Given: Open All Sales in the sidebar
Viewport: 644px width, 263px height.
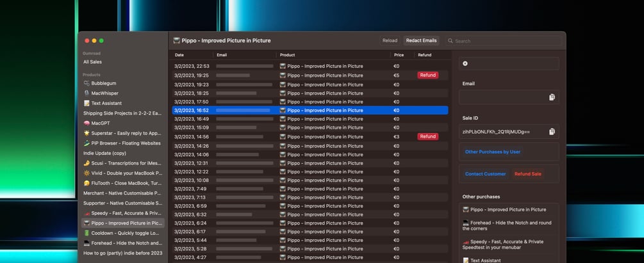Looking at the screenshot, I should [92, 62].
